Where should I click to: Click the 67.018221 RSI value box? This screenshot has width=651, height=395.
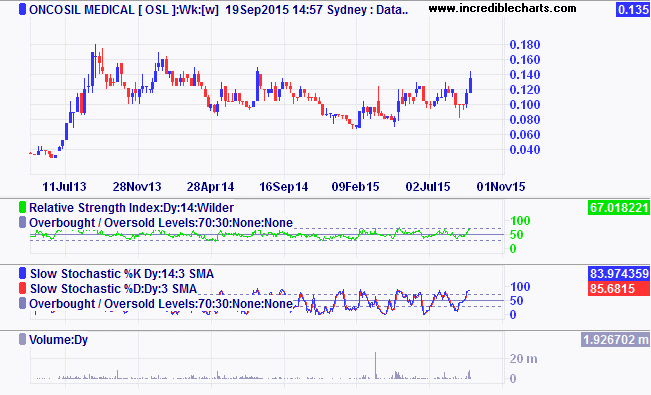point(619,207)
